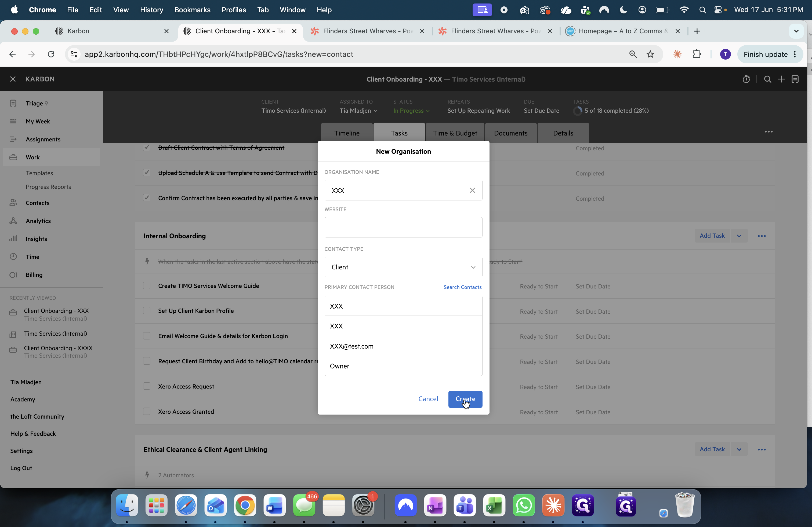Open Insights in the sidebar
This screenshot has width=812, height=527.
pos(36,239)
